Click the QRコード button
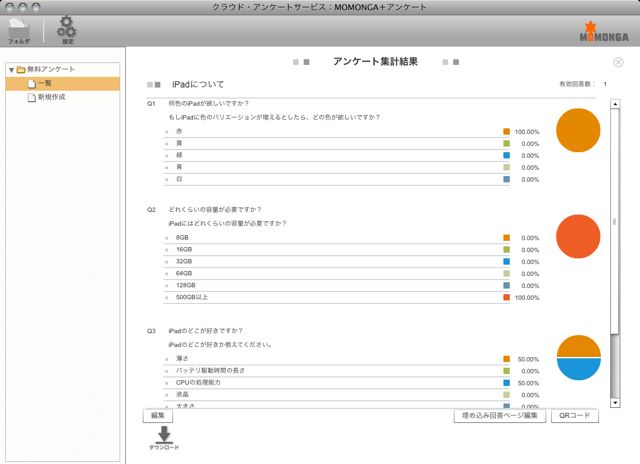 (575, 415)
